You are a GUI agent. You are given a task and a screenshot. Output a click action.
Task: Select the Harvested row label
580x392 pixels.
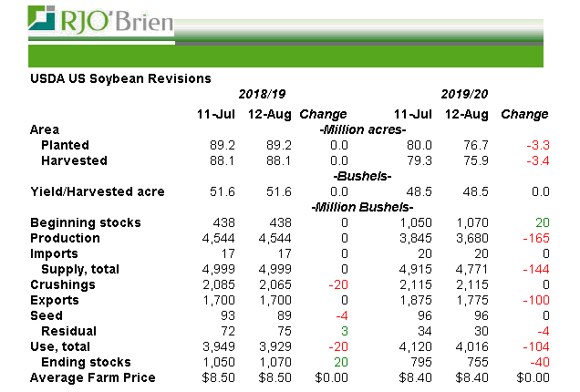[x=74, y=160]
